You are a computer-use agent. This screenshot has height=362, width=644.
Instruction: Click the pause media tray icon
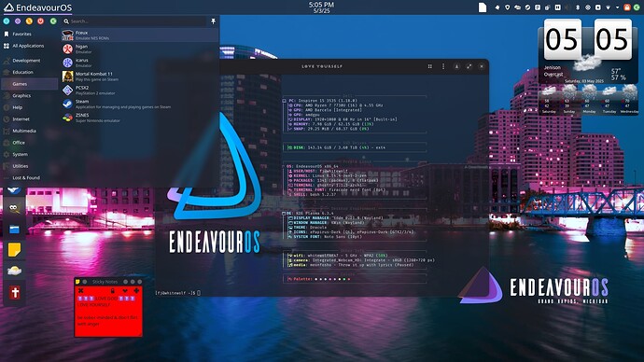(x=557, y=7)
